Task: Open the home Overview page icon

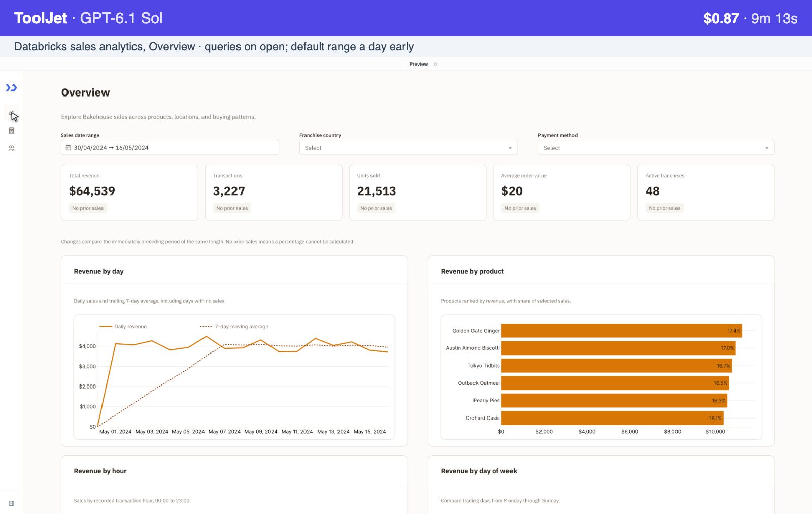Action: [x=11, y=114]
